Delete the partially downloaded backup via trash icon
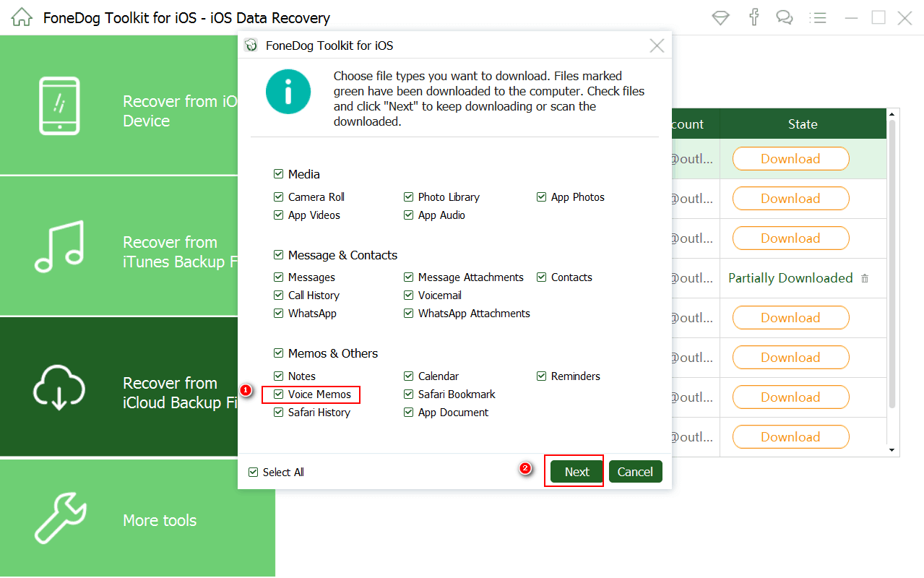The image size is (924, 578). click(865, 278)
